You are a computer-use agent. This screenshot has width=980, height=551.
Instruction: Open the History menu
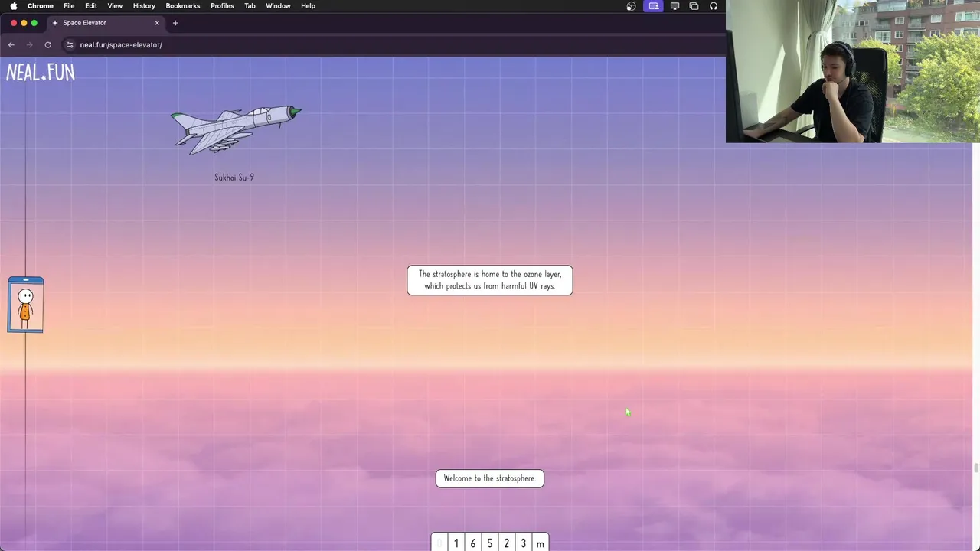point(144,6)
